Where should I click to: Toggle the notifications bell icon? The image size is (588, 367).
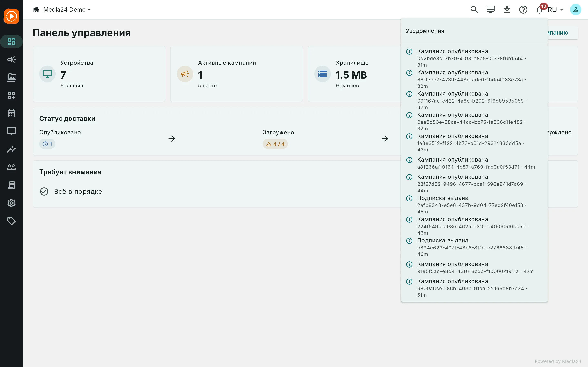click(x=539, y=10)
